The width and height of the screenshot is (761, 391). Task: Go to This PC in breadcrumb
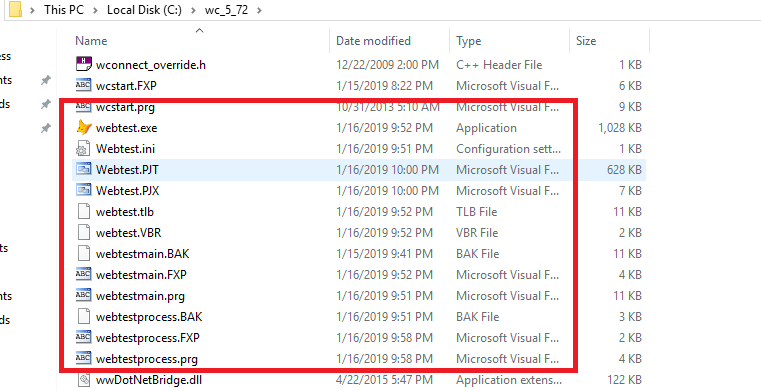point(64,10)
